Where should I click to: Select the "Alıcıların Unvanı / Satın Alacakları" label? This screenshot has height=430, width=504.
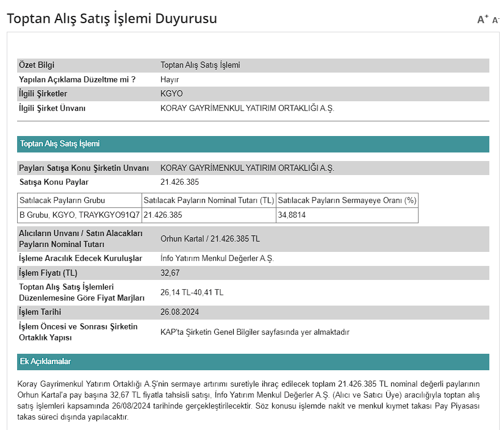point(81,234)
